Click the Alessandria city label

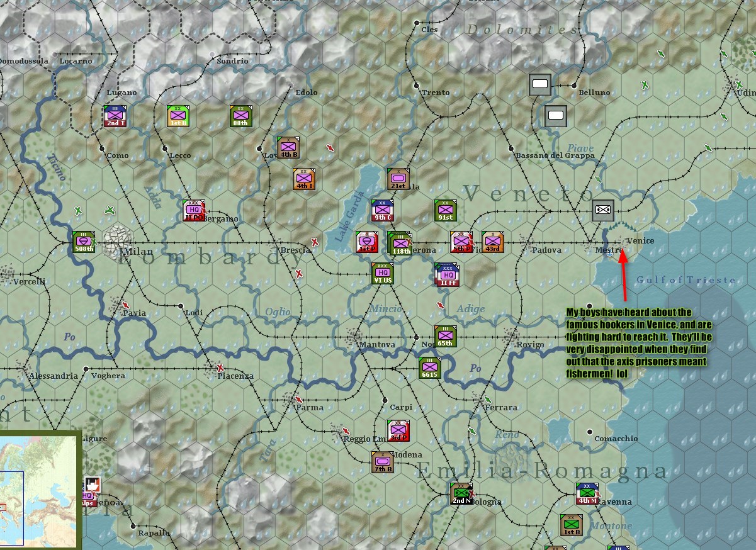pos(53,376)
